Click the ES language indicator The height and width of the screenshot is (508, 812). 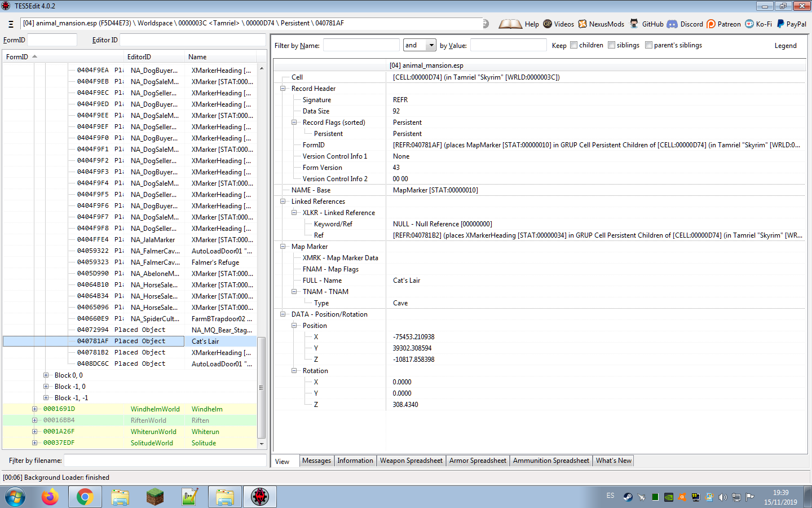[x=610, y=496]
